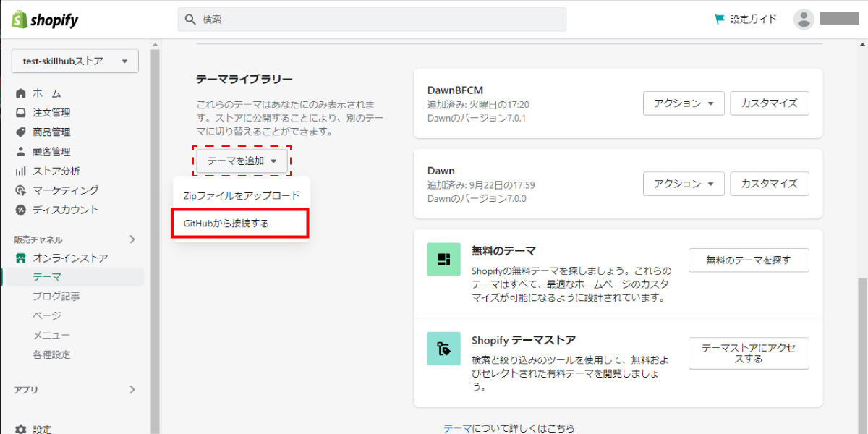
Task: Click the 注文管理 inbox icon
Action: (20, 113)
